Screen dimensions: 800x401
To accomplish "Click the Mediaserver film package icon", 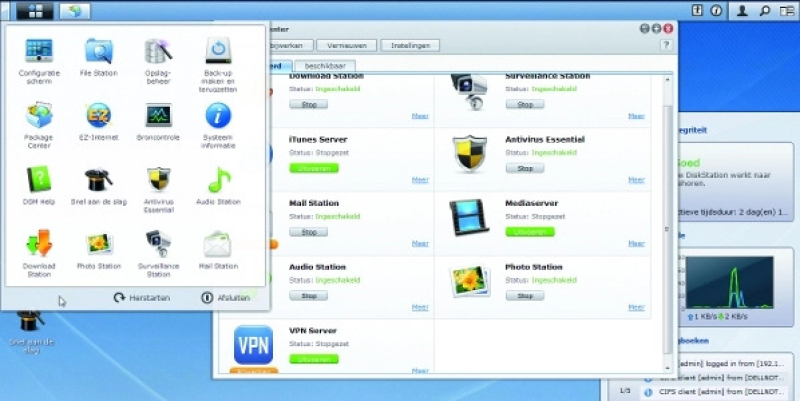I will click(x=469, y=217).
